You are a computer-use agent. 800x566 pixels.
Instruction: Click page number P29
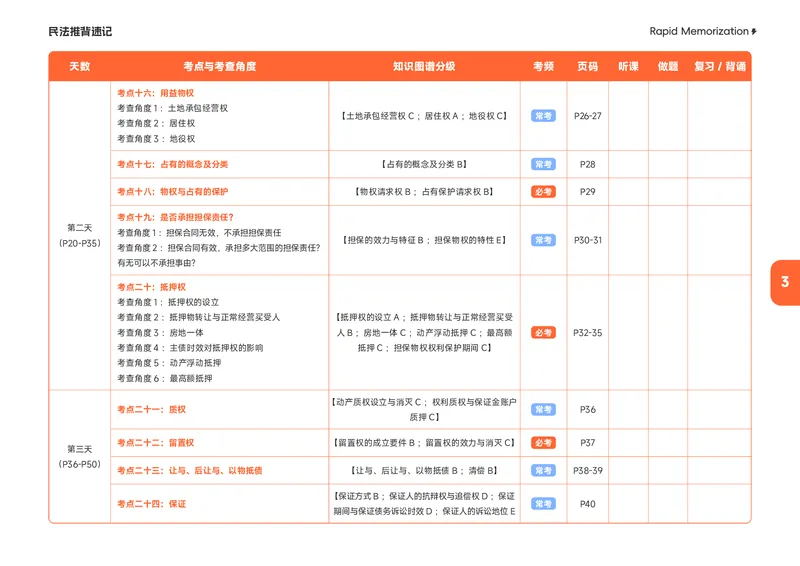click(x=587, y=192)
